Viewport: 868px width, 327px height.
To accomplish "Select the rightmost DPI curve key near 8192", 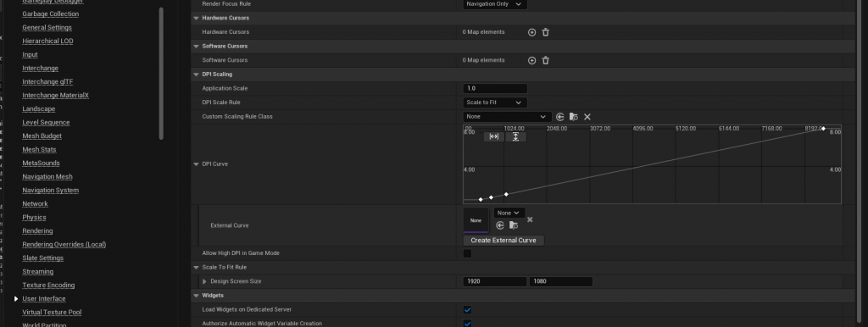I will point(823,129).
